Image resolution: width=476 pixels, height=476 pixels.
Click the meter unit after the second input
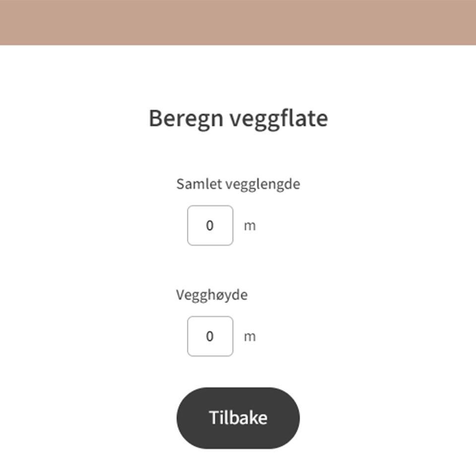[250, 337]
